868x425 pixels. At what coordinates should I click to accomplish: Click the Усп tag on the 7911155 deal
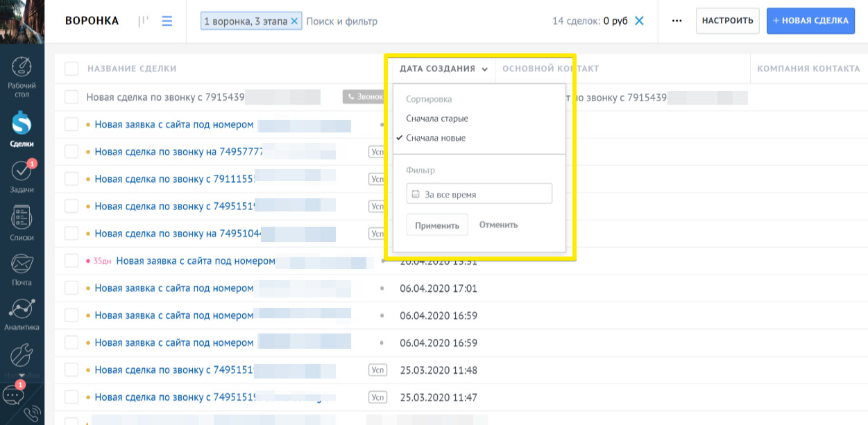click(377, 179)
